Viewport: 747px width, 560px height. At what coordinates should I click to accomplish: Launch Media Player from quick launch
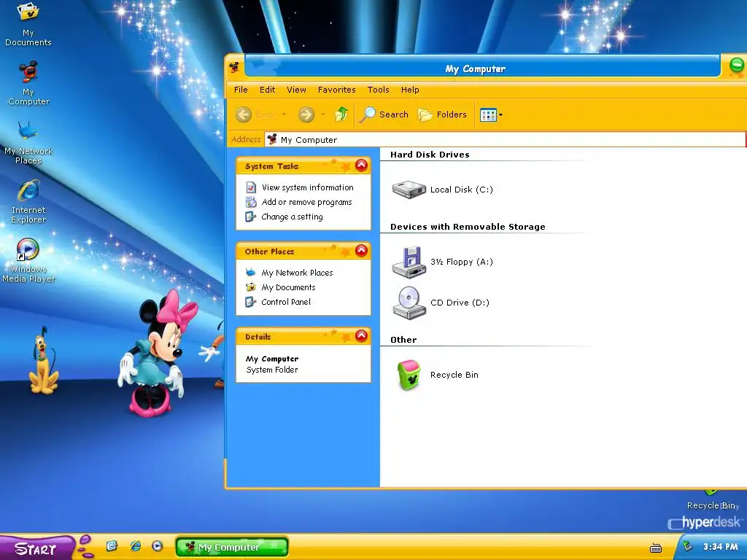click(x=158, y=545)
